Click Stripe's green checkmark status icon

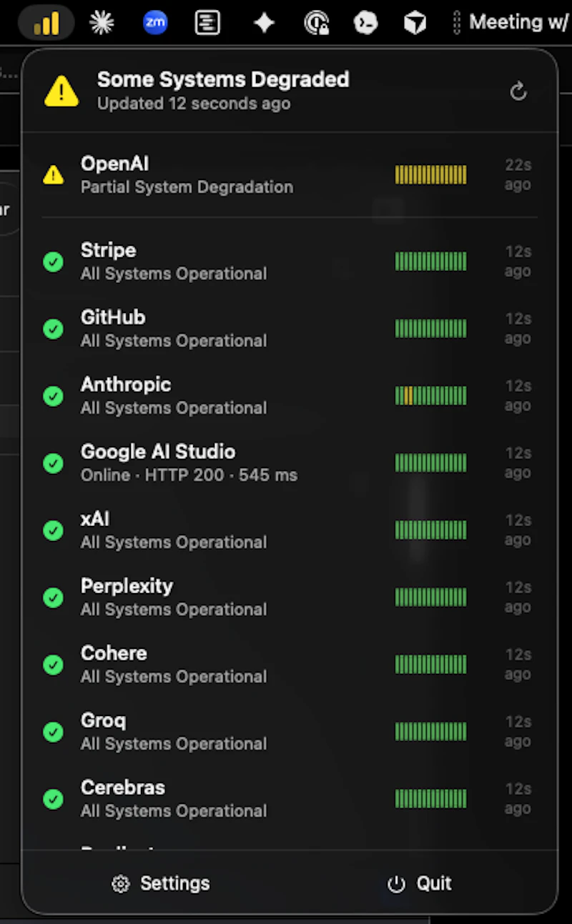click(53, 262)
